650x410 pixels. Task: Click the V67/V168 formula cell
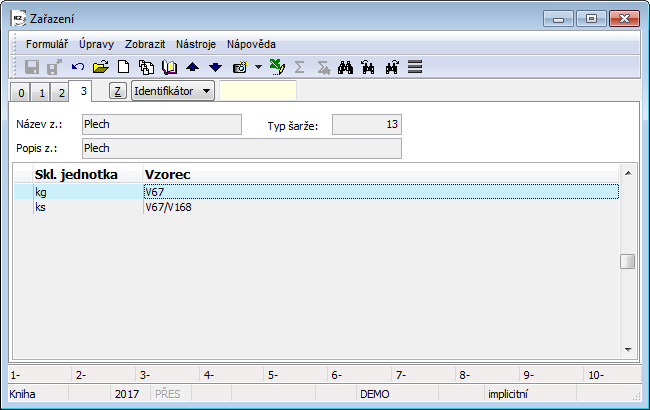click(381, 207)
